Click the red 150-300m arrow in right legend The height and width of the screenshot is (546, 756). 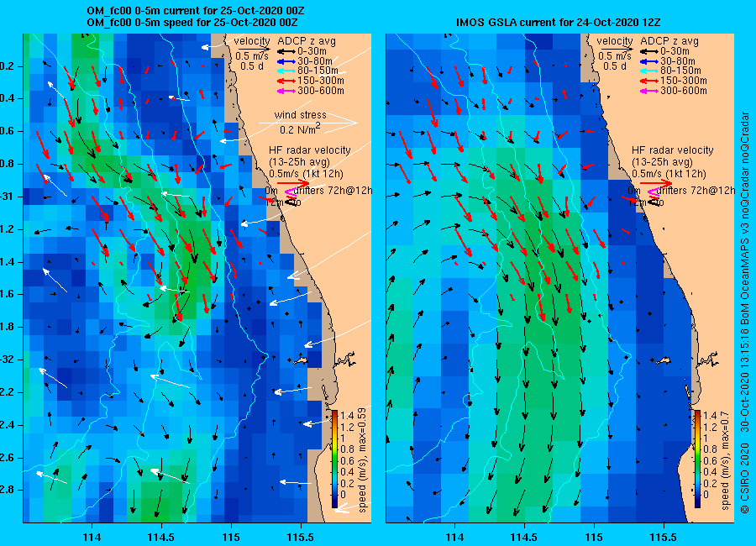coord(648,81)
